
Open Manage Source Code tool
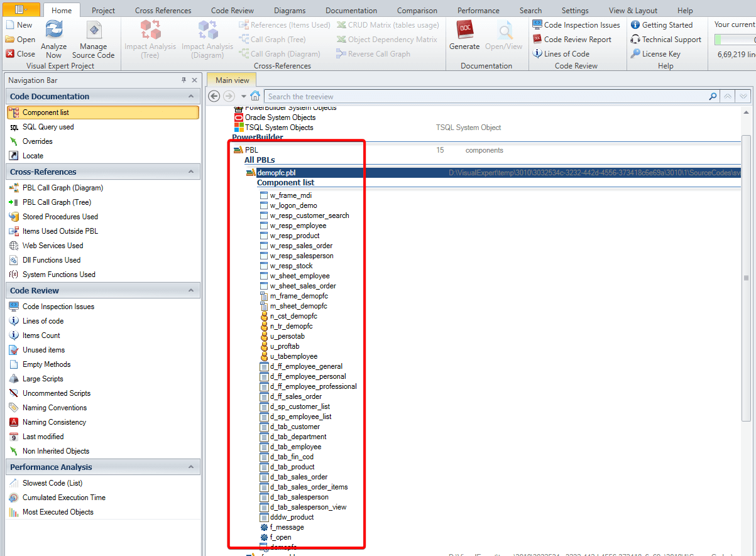point(94,31)
